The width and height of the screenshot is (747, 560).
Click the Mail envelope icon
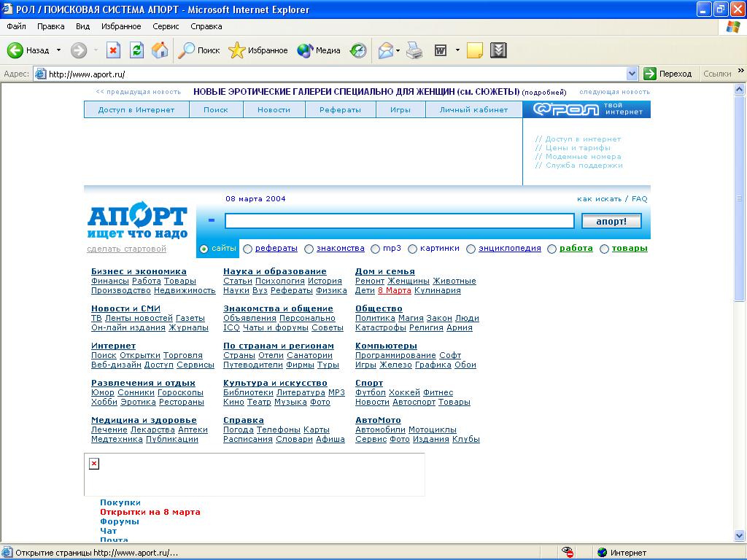coord(385,50)
